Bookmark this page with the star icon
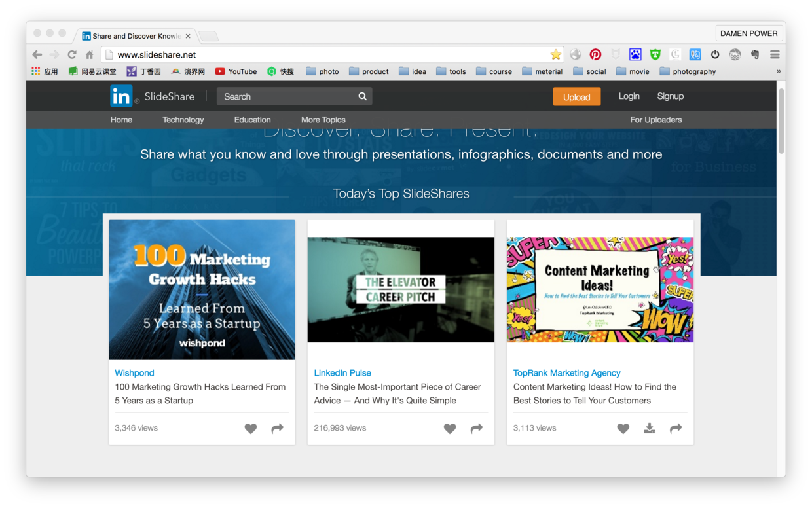This screenshot has width=812, height=508. [x=556, y=54]
